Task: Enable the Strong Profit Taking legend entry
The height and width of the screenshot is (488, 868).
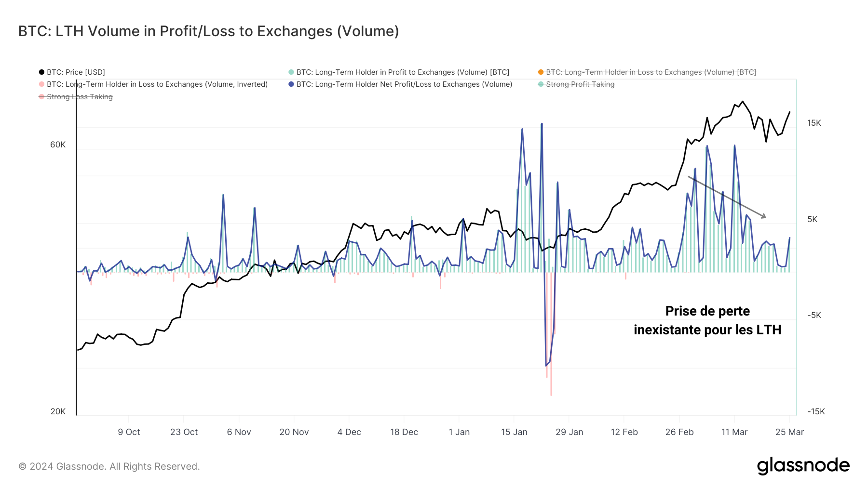Action: (576, 84)
